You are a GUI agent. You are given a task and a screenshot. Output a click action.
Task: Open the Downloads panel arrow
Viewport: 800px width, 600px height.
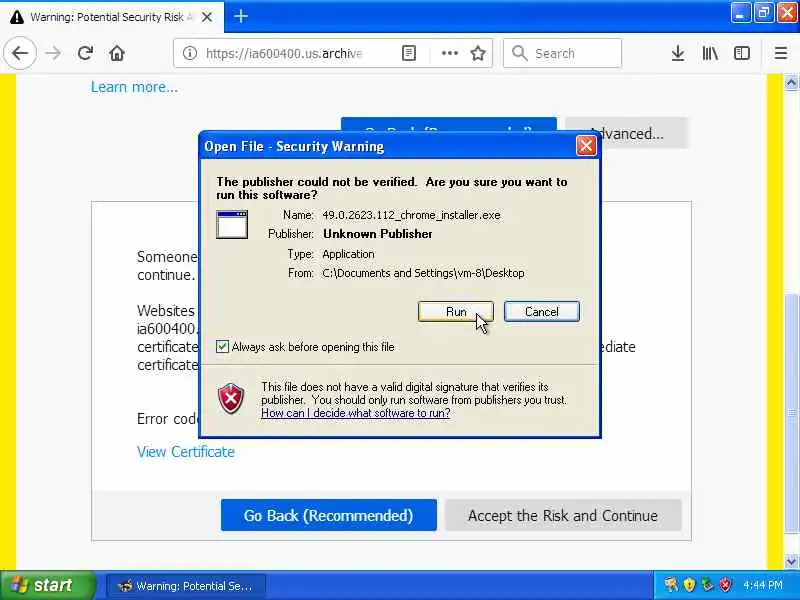[678, 53]
